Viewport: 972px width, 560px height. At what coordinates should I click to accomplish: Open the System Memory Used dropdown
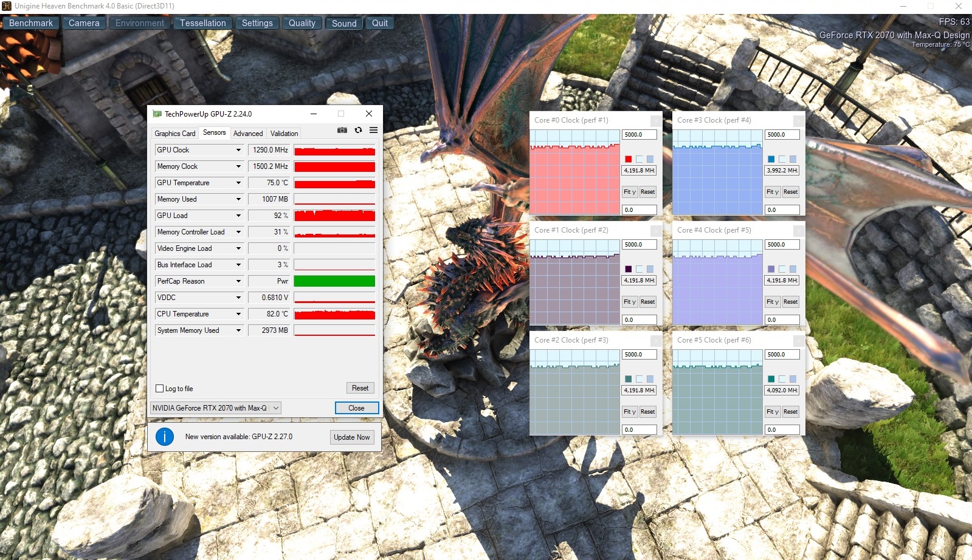pyautogui.click(x=238, y=330)
